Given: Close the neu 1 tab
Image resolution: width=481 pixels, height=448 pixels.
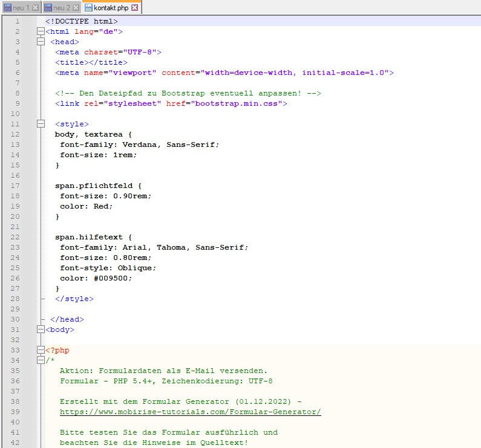Looking at the screenshot, I should pos(35,8).
